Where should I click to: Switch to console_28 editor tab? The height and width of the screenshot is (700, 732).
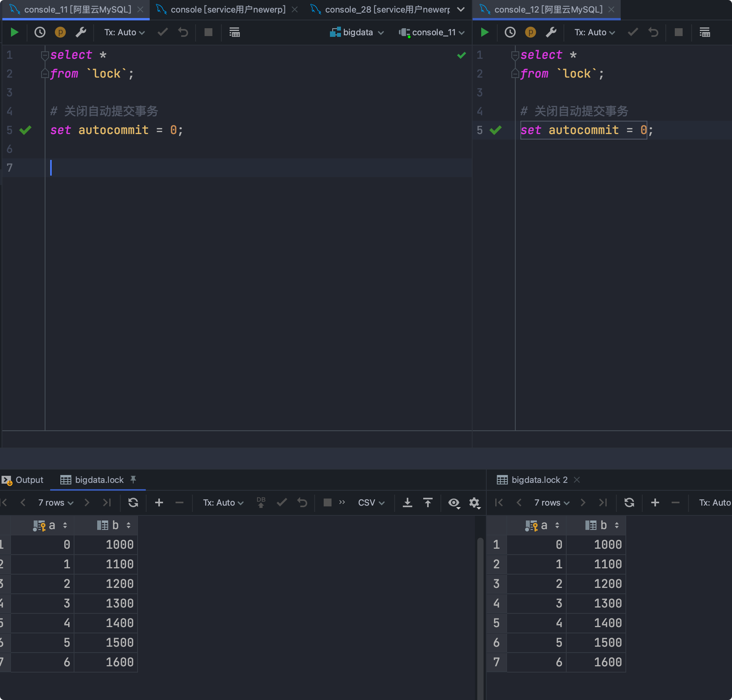(386, 9)
